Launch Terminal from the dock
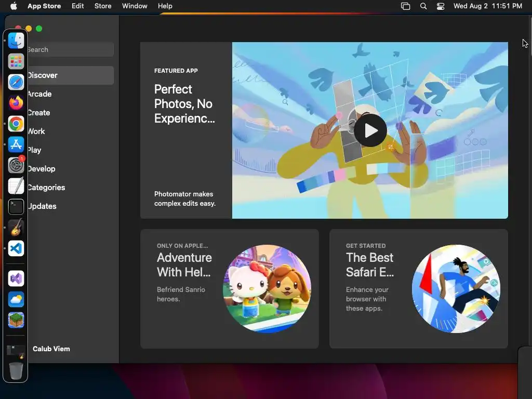This screenshot has height=399, width=532. tap(16, 207)
